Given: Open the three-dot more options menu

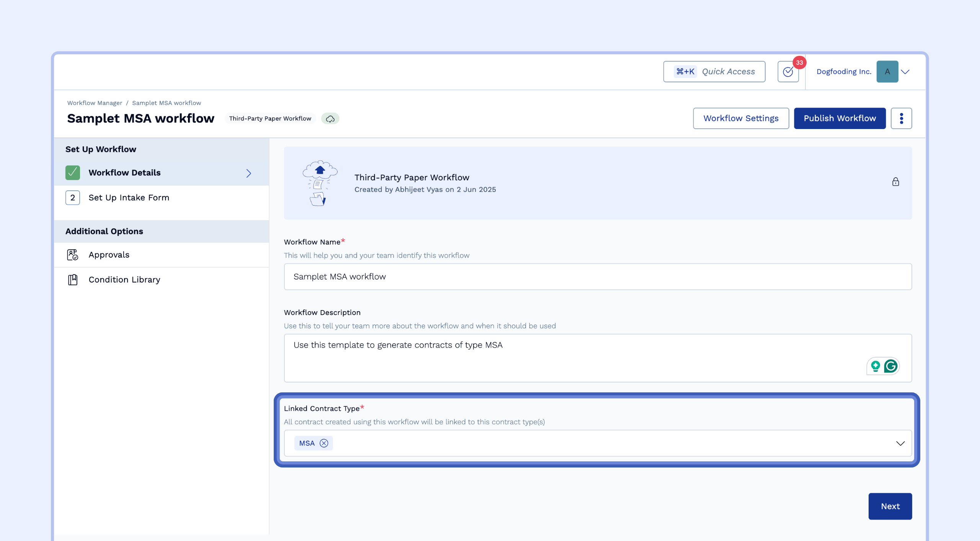Looking at the screenshot, I should point(901,118).
